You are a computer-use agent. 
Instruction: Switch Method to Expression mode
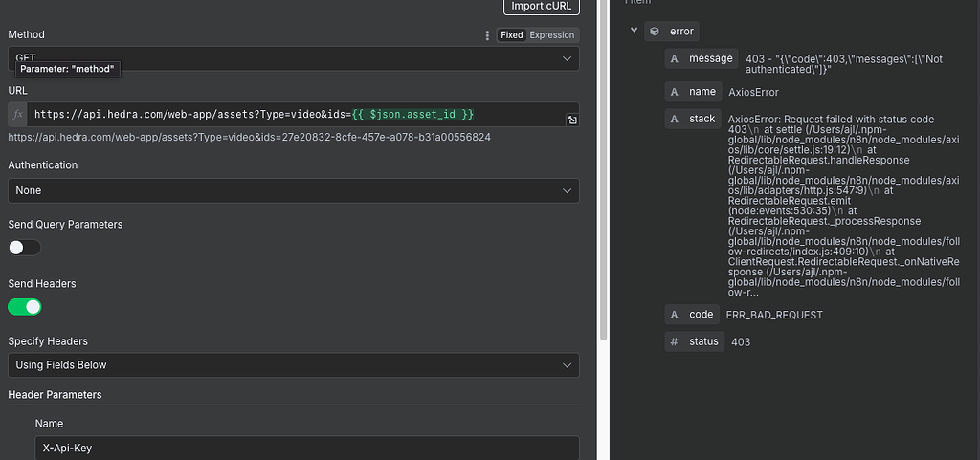[552, 35]
